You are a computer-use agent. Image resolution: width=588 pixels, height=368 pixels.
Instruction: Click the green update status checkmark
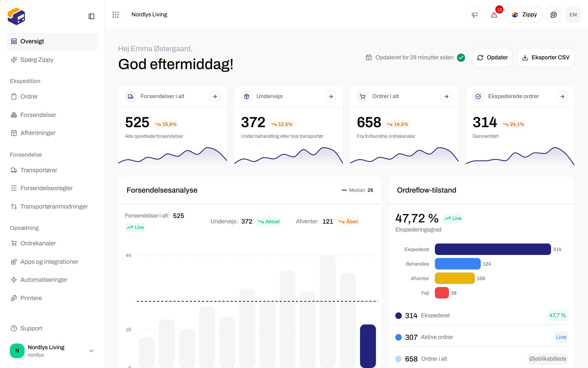click(x=461, y=57)
